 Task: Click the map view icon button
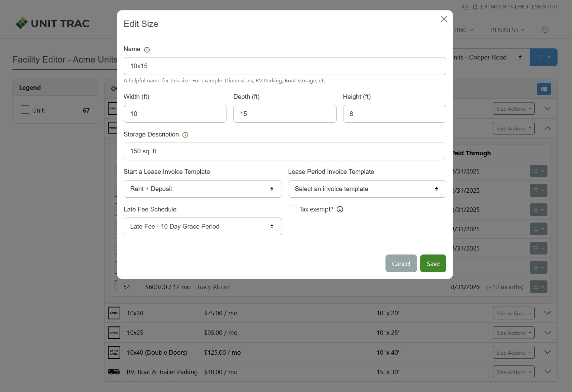coord(543,89)
